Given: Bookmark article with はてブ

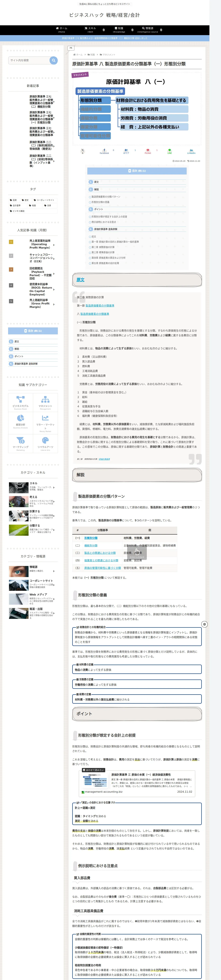Looking at the screenshot, I should (x=126, y=151).
